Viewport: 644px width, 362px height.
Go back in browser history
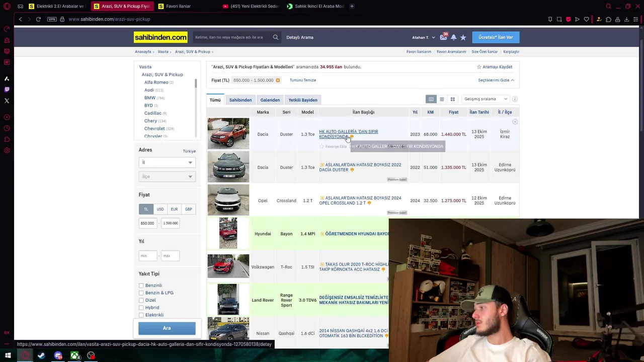(20, 19)
